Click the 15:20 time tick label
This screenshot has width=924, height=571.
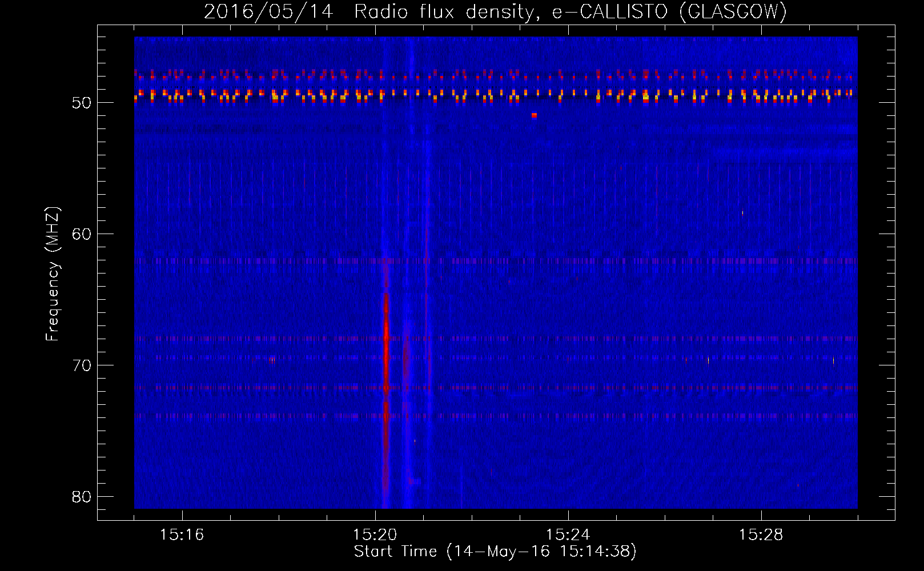tap(375, 535)
